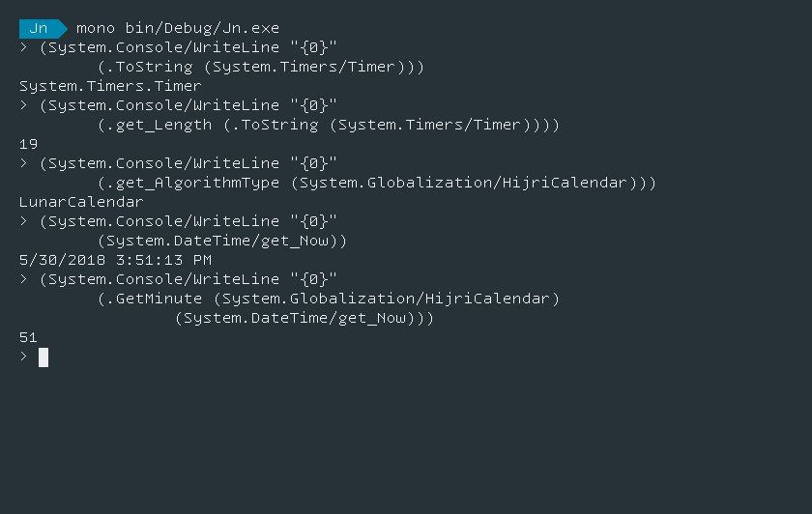This screenshot has width=812, height=514.
Task: Click the '>' prompt before the first WriteLine
Action: (23, 47)
